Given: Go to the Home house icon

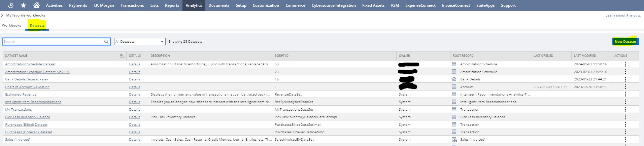Looking at the screenshot, I should [36, 5].
